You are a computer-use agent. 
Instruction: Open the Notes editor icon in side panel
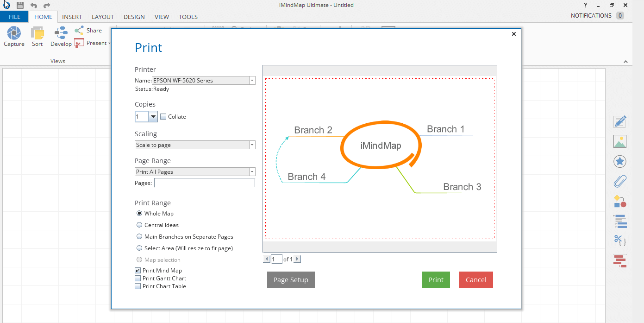tap(620, 121)
